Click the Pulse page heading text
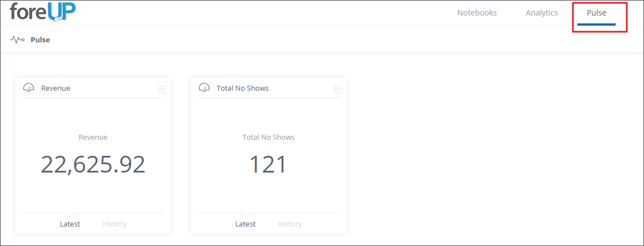Viewport: 644px width, 246px height. coord(40,40)
